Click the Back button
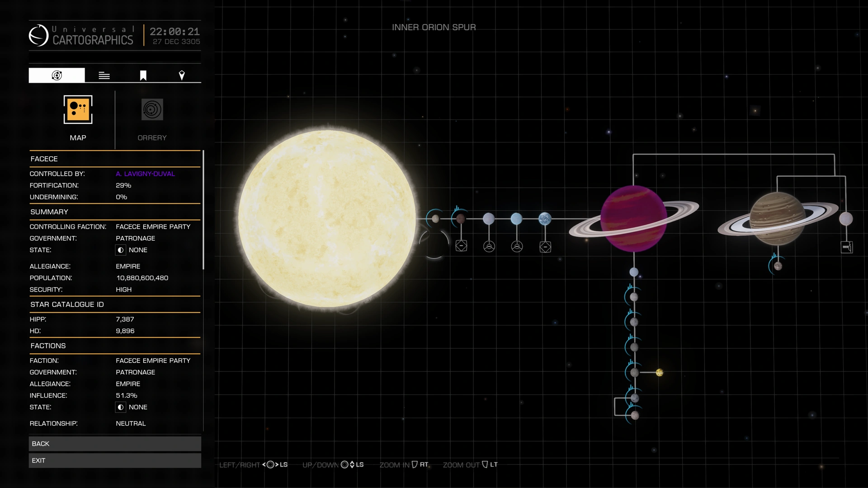The width and height of the screenshot is (868, 488). pos(115,444)
